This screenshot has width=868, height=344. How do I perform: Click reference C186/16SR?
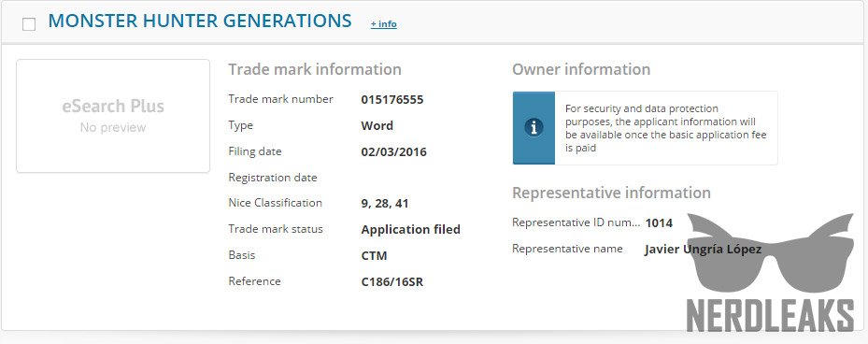pyautogui.click(x=391, y=282)
